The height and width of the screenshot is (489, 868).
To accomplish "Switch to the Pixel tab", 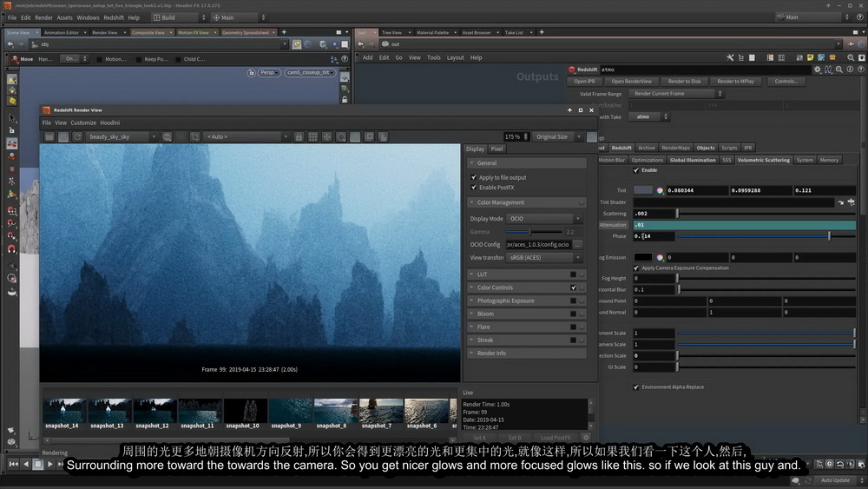I will coord(496,149).
